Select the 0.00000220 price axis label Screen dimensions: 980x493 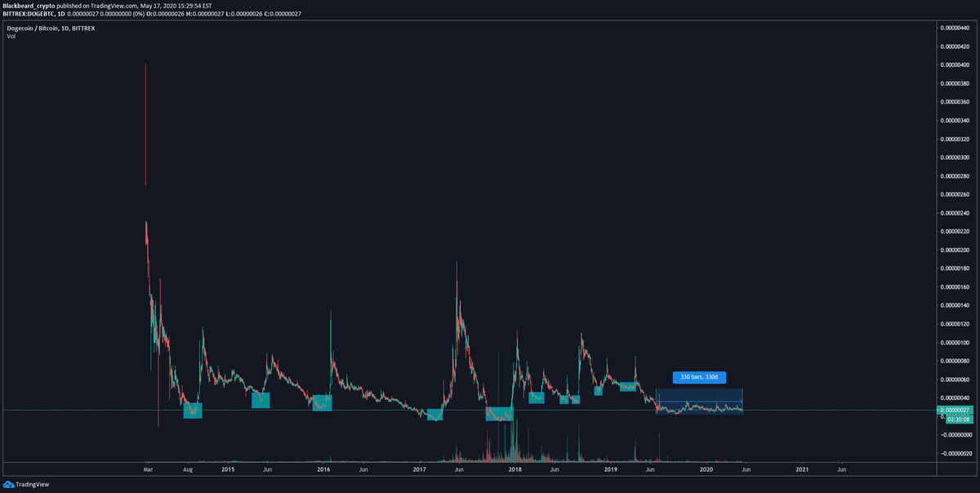coord(955,232)
